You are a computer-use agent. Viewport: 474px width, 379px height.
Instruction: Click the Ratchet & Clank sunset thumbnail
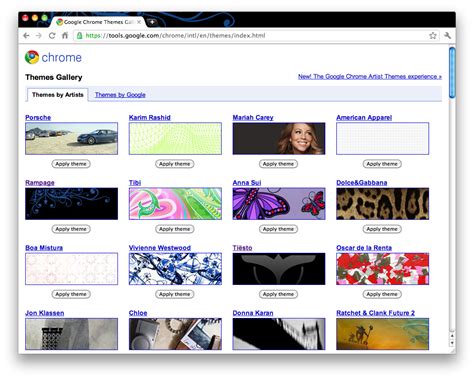pyautogui.click(x=383, y=334)
